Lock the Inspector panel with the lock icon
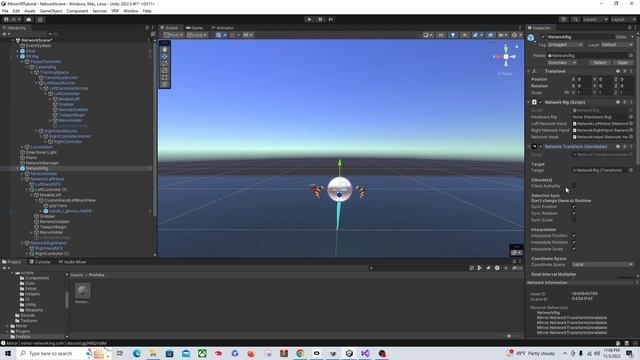 coord(629,28)
